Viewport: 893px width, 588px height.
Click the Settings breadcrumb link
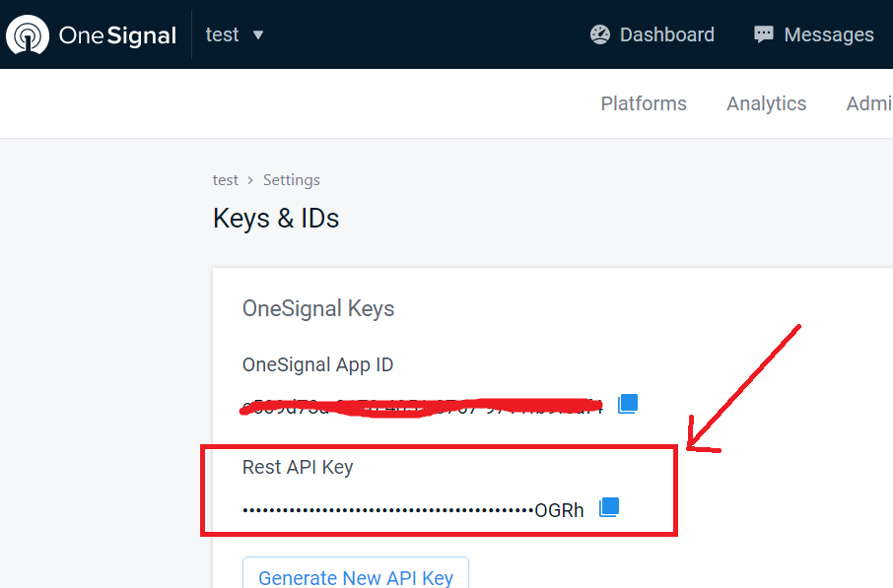[x=292, y=180]
